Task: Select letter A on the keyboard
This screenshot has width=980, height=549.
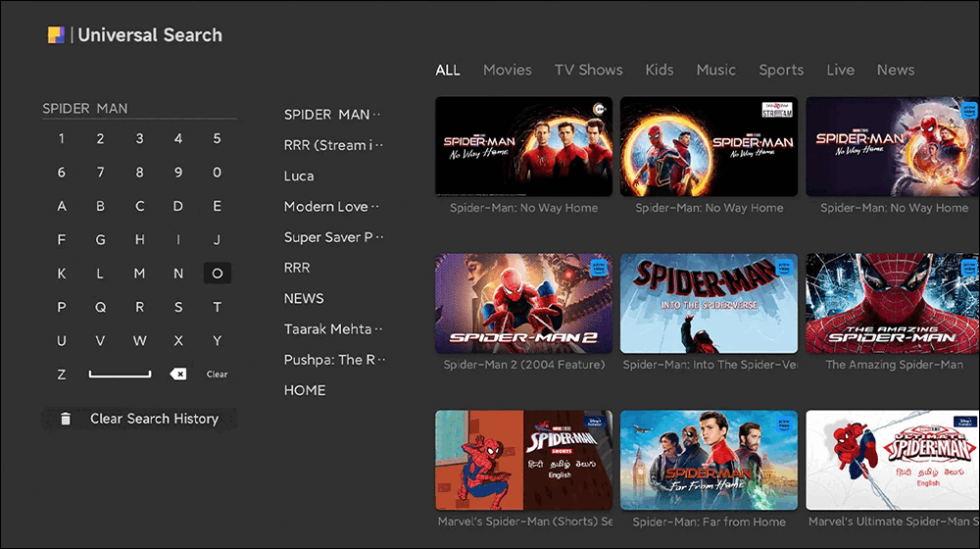Action: pos(61,206)
